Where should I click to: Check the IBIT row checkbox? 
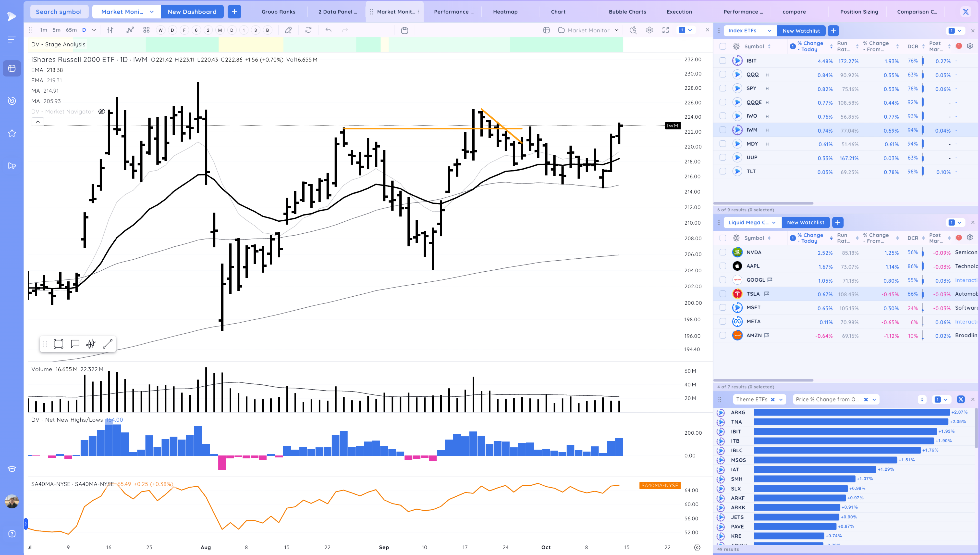point(723,61)
